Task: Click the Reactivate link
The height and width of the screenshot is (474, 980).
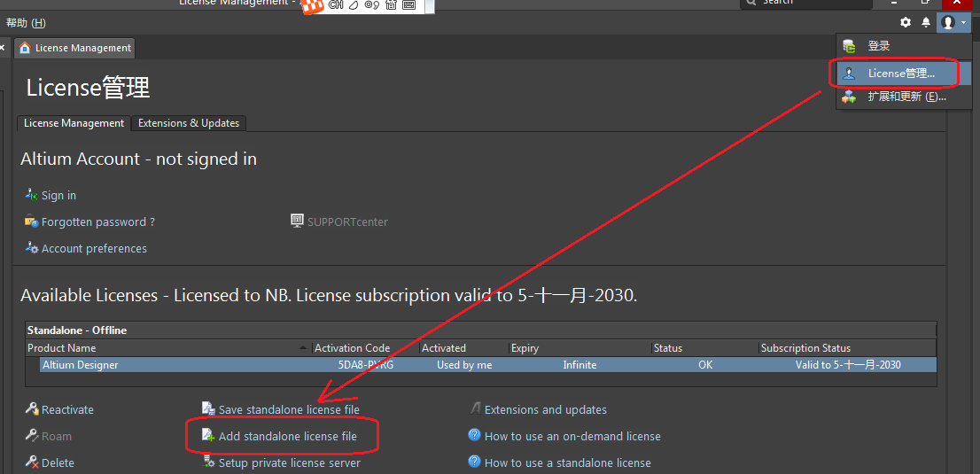Action: tap(67, 409)
